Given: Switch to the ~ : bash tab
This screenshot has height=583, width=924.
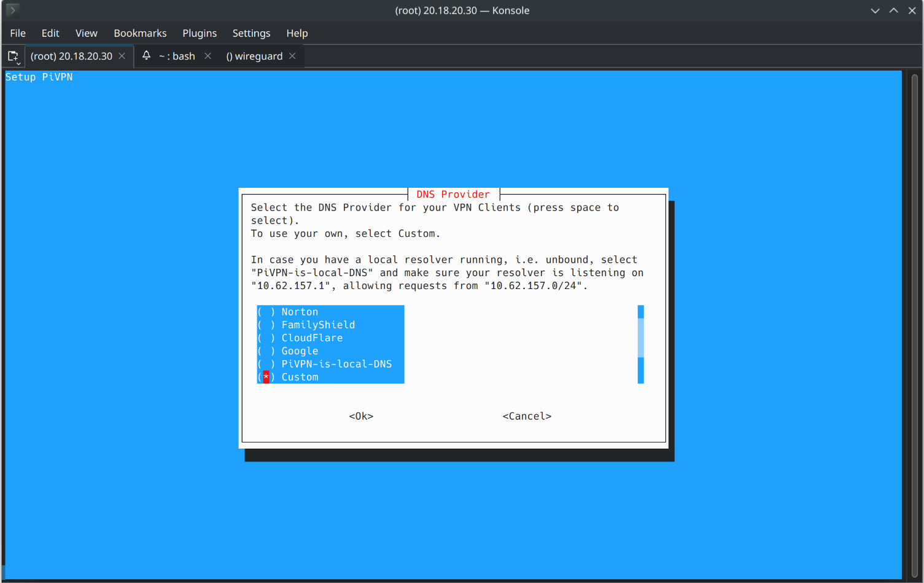Looking at the screenshot, I should 177,56.
